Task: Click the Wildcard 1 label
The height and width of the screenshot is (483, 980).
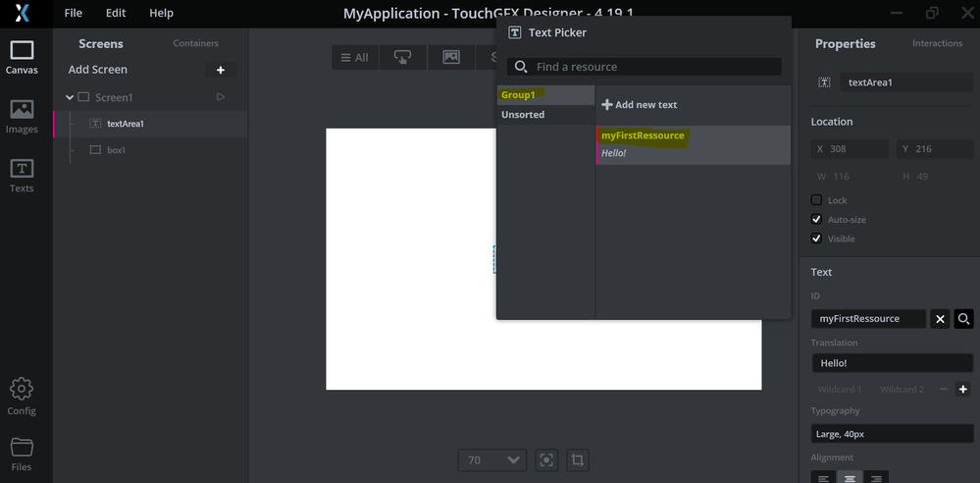Action: point(840,389)
